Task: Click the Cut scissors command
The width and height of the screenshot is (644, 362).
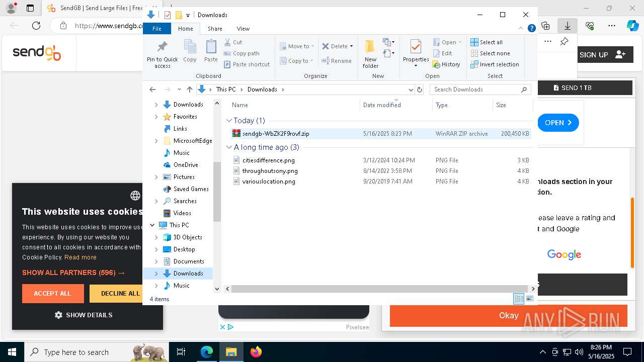Action: pyautogui.click(x=233, y=42)
